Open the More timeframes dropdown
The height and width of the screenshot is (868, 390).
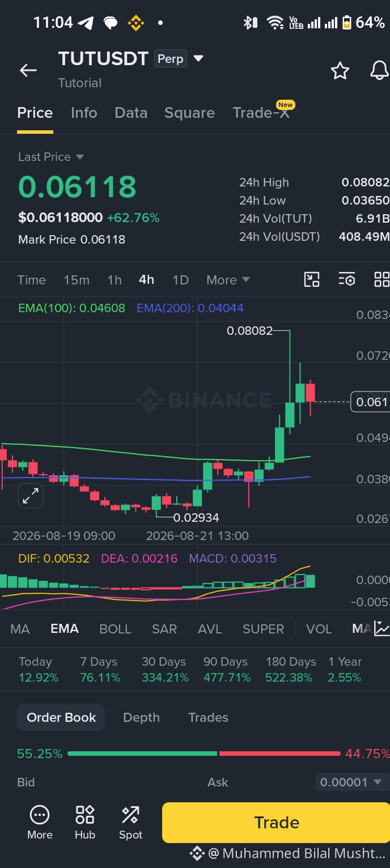pos(228,280)
